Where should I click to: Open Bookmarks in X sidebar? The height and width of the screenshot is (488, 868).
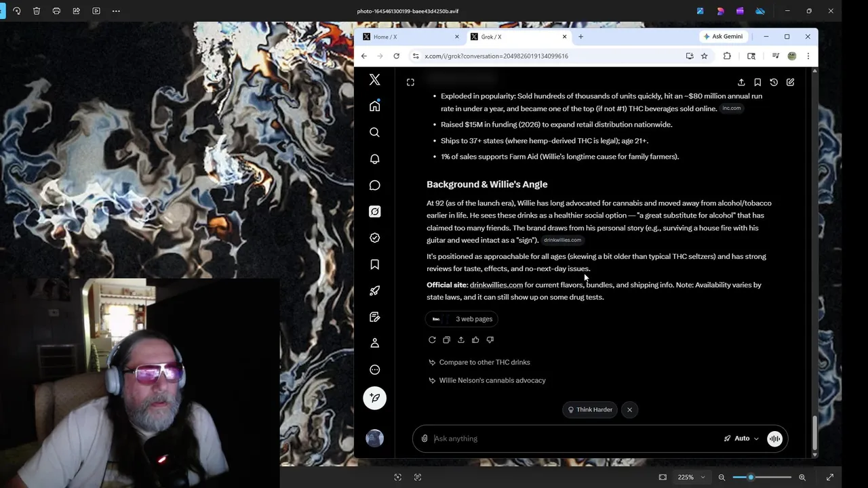[x=374, y=264]
